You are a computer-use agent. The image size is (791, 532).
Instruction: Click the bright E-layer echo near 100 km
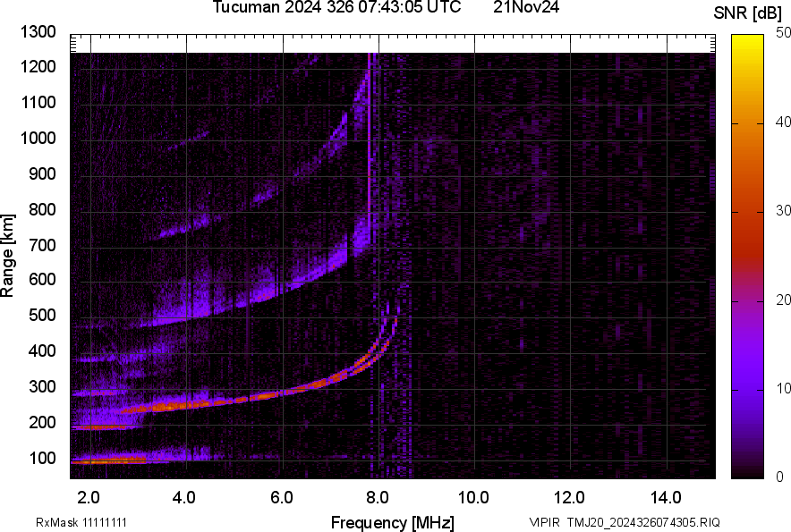pos(108,460)
